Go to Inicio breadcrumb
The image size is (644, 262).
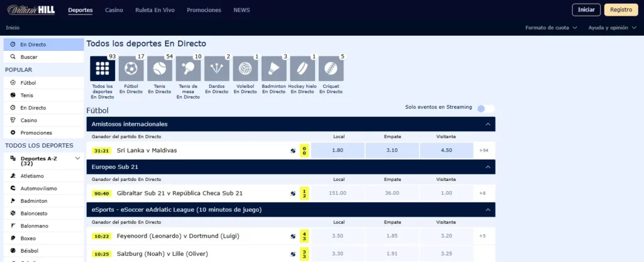pyautogui.click(x=13, y=28)
